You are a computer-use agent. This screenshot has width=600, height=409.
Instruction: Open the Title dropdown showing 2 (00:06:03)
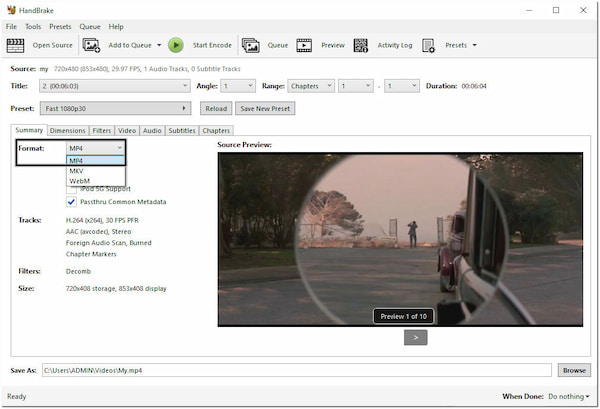point(115,86)
